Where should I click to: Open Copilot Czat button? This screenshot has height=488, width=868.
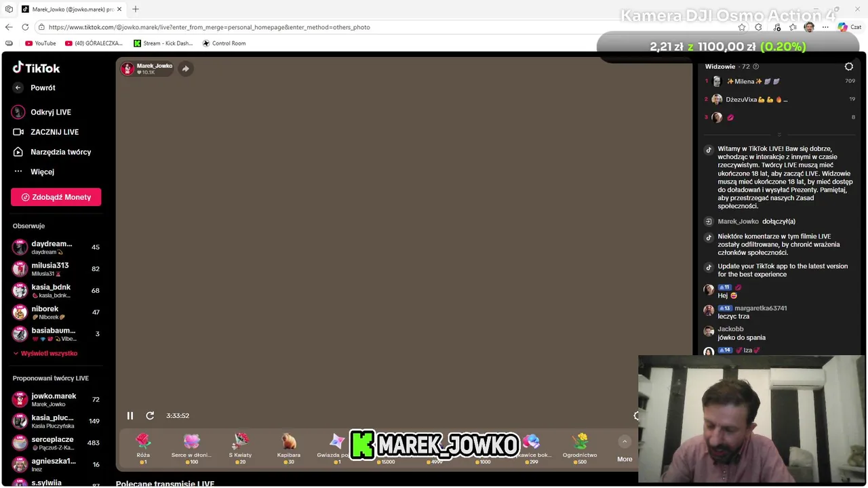[849, 27]
